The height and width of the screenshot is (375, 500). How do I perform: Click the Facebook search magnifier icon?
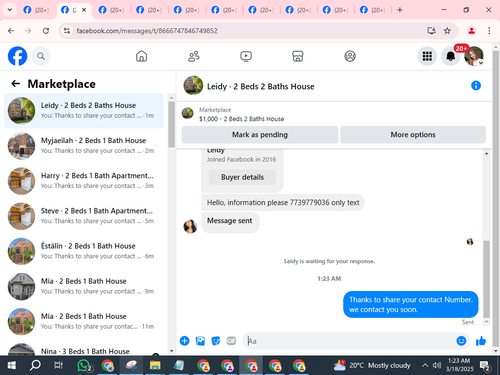[41, 56]
